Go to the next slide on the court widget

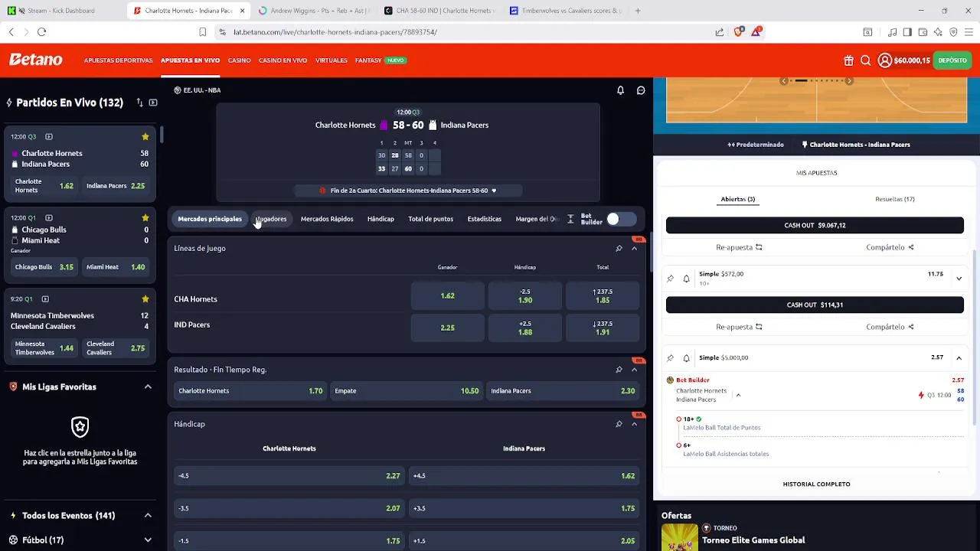pyautogui.click(x=849, y=80)
